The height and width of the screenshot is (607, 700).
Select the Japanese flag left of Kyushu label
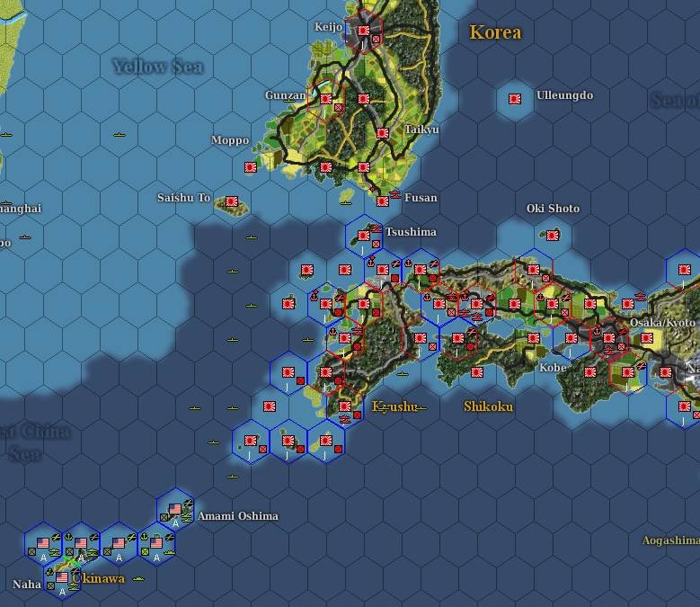345,406
